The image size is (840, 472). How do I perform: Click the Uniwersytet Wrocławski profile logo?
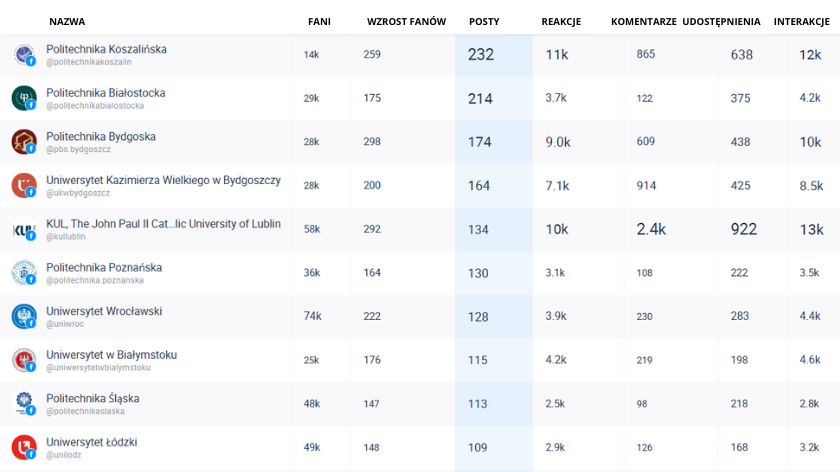point(23,316)
